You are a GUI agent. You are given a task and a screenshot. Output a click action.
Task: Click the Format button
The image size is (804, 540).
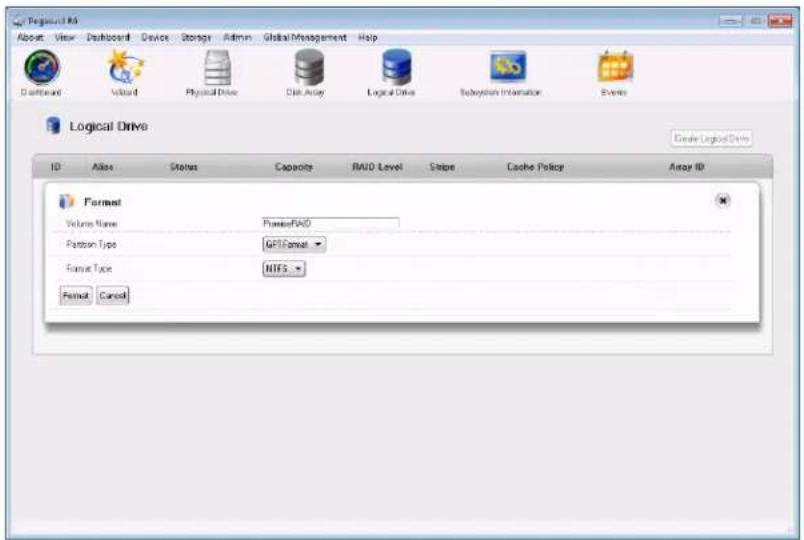(76, 295)
